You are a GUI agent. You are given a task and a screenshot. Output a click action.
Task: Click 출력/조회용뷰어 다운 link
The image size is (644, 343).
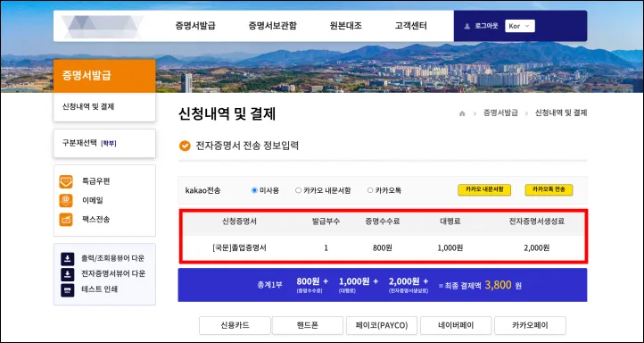(113, 259)
